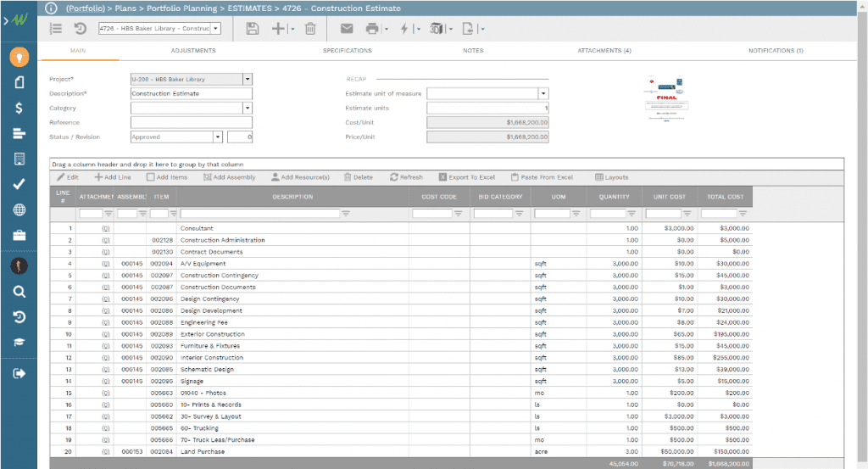
Task: Click into the Reference input field
Action: point(191,122)
